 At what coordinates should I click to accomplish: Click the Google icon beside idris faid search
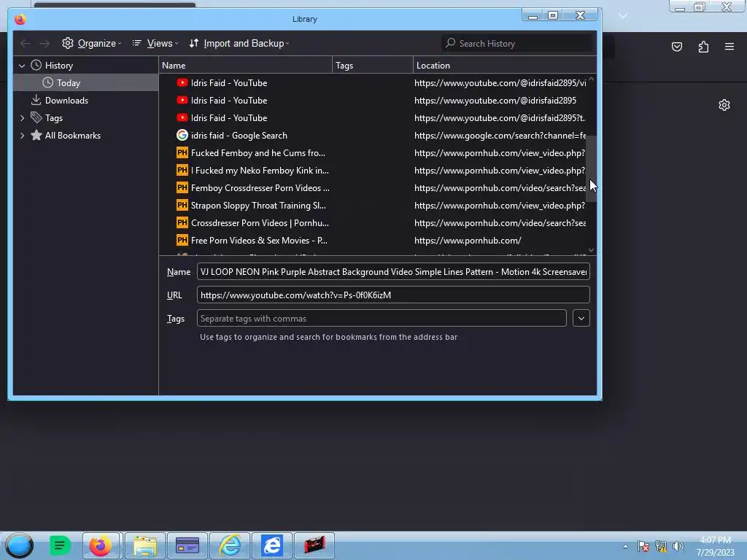click(182, 135)
